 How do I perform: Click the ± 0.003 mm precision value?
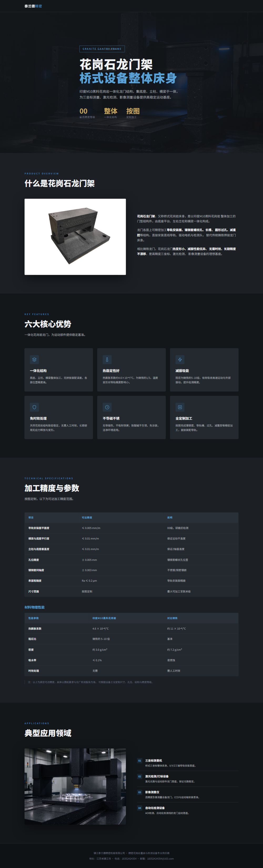click(x=89, y=570)
